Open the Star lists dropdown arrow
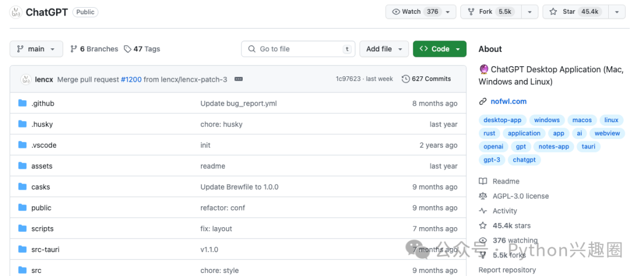The width and height of the screenshot is (644, 276). pos(617,12)
